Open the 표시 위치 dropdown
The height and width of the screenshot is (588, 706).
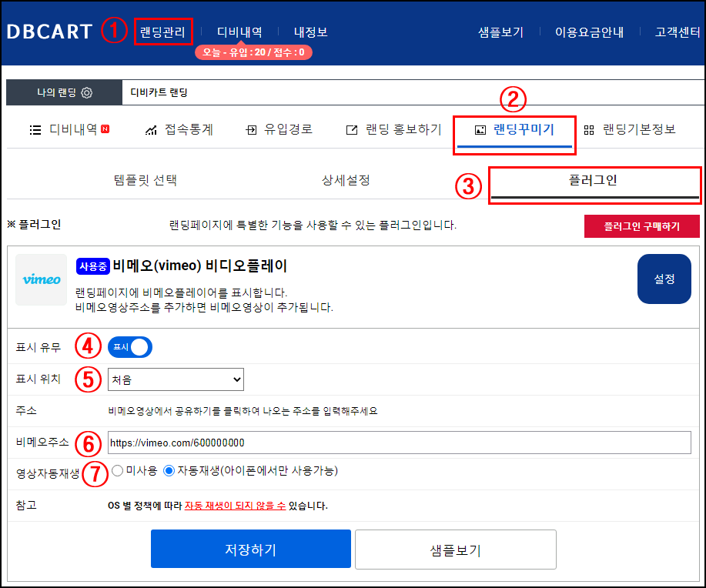tap(176, 379)
